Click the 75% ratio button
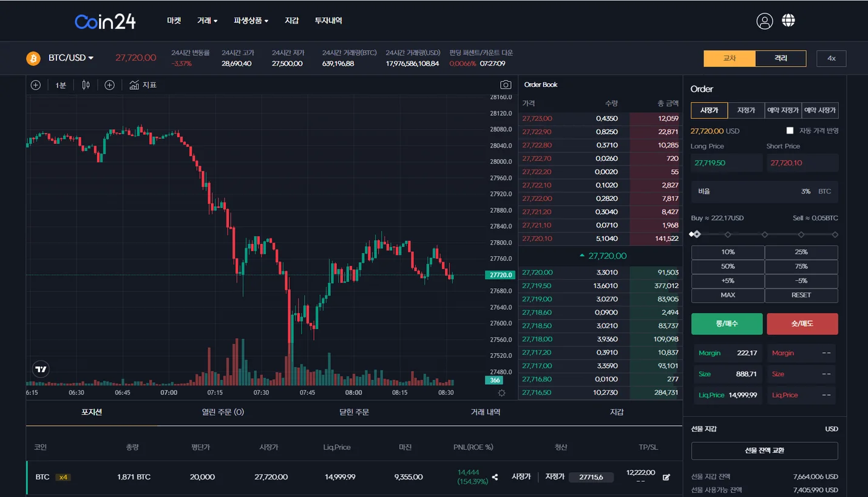Screen dimensions: 868x497 pos(801,266)
